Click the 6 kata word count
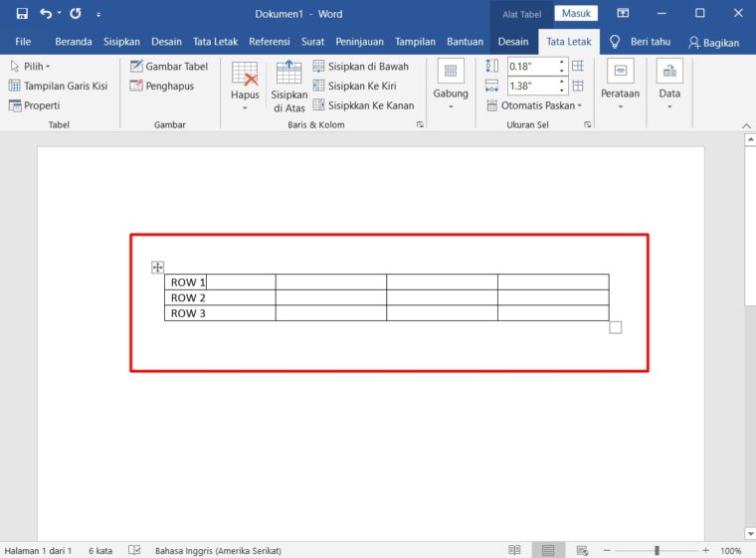Viewport: 756px width, 558px height. click(100, 550)
